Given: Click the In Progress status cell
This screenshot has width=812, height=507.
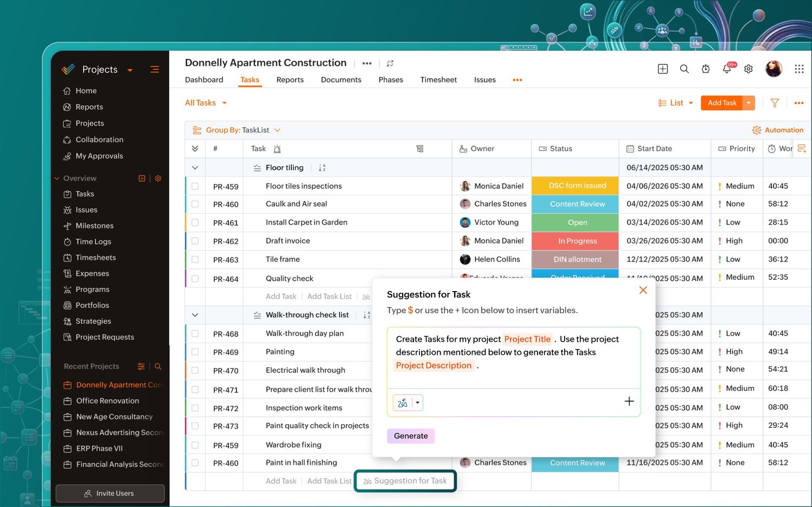Looking at the screenshot, I should [577, 241].
